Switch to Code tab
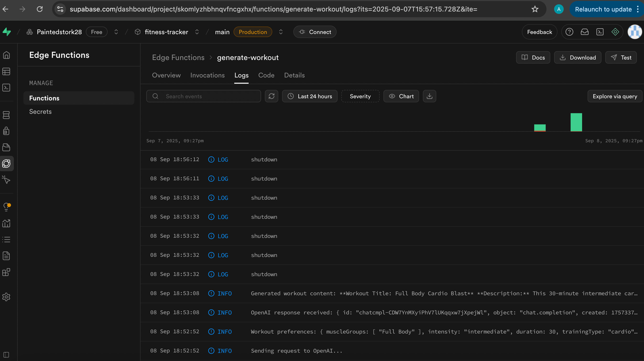Screen dimensions: 644x361 pyautogui.click(x=266, y=75)
